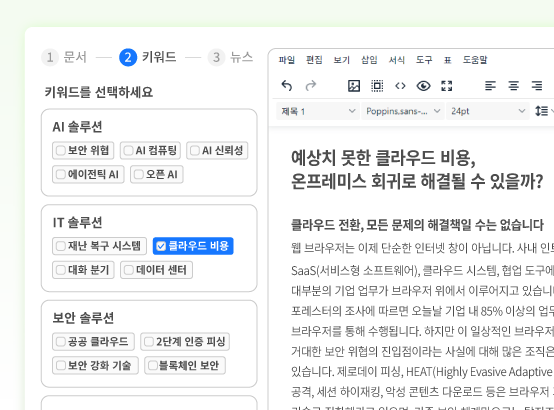The width and height of the screenshot is (554, 410).
Task: Select the 공공 클라우드 keyword
Action: tap(93, 342)
